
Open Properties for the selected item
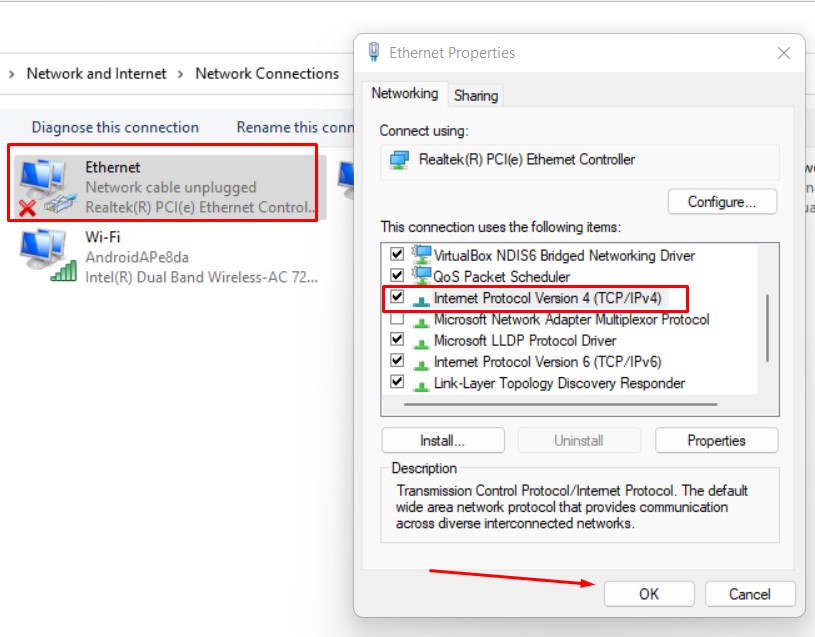(716, 441)
